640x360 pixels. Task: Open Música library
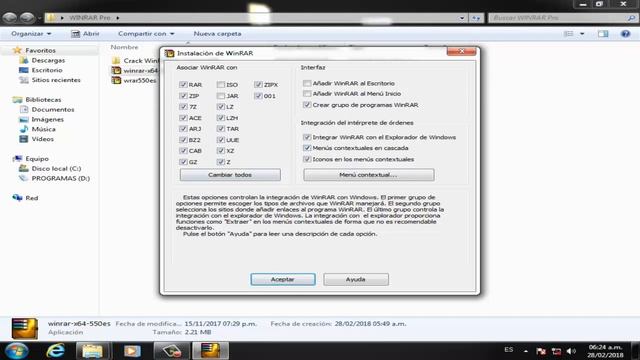[x=43, y=129]
